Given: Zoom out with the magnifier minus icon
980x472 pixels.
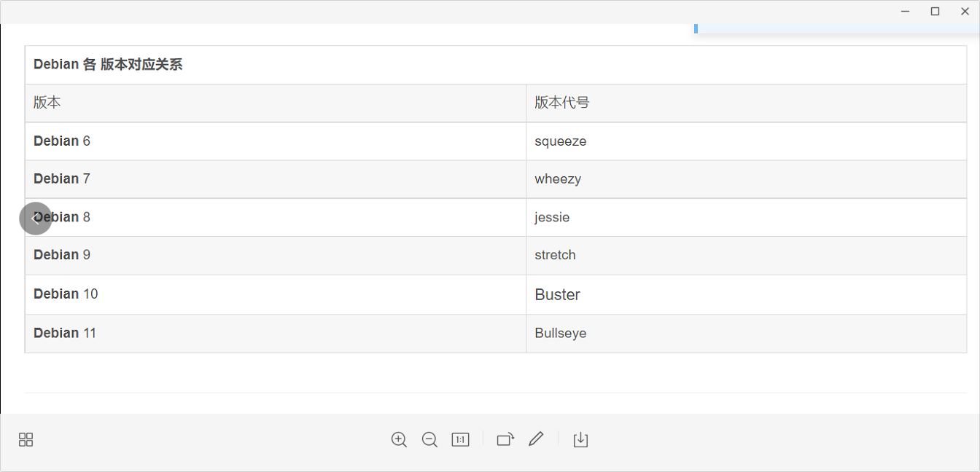Looking at the screenshot, I should 429,439.
